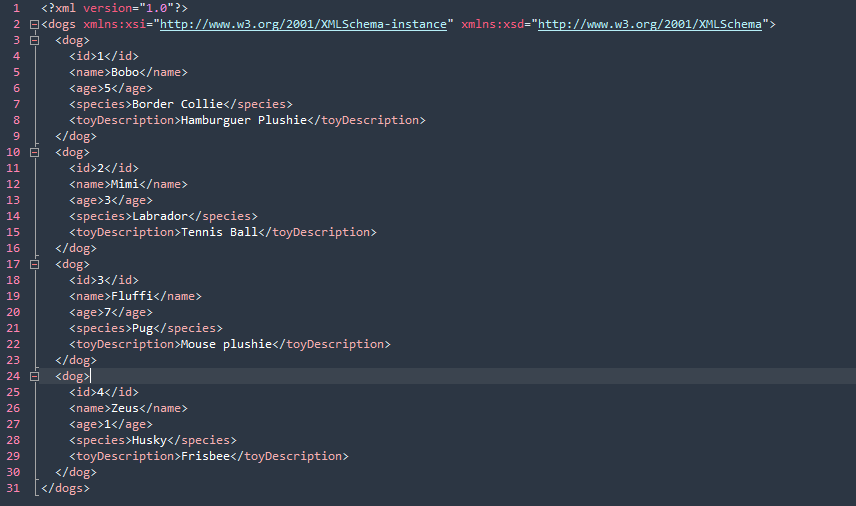The width and height of the screenshot is (856, 506).
Task: Select line number 31 in the gutter
Action: coord(13,488)
